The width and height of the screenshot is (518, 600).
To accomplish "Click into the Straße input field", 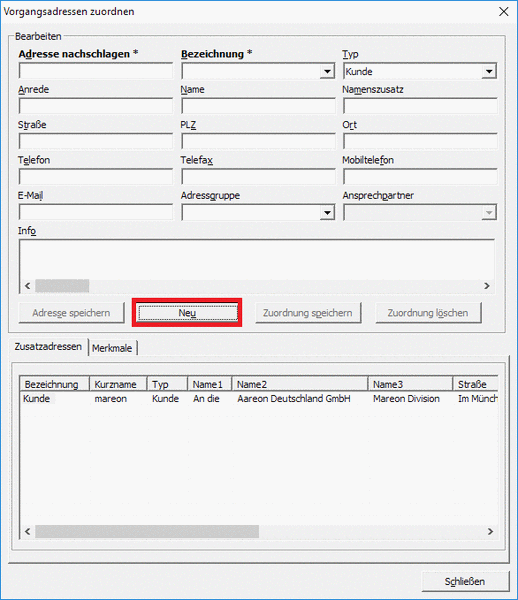I will (x=96, y=142).
